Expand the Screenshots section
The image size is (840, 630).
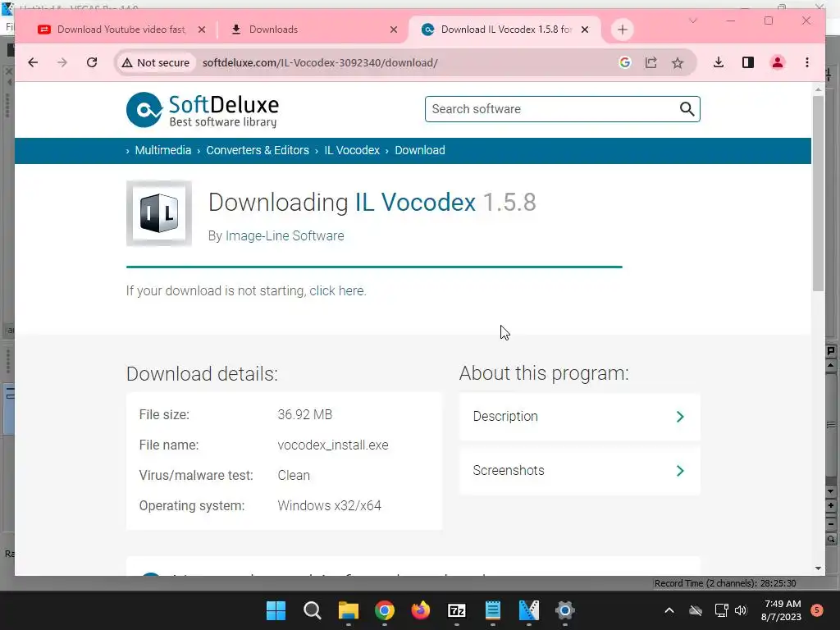pyautogui.click(x=580, y=471)
